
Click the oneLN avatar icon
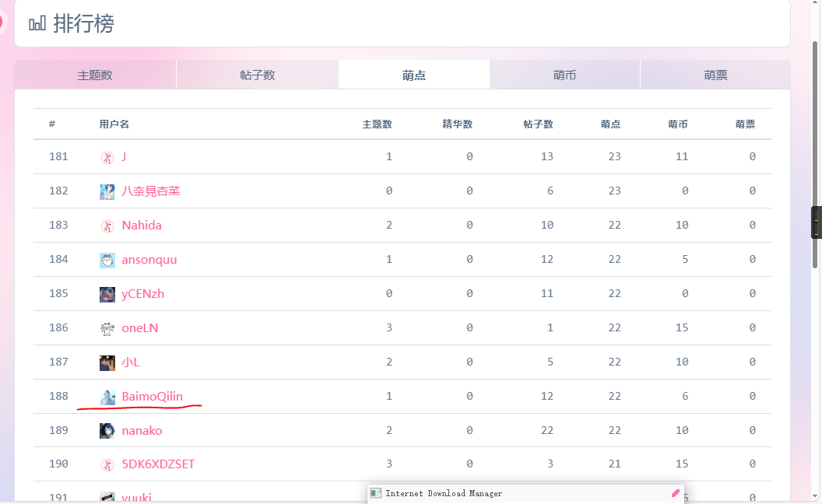pyautogui.click(x=107, y=328)
